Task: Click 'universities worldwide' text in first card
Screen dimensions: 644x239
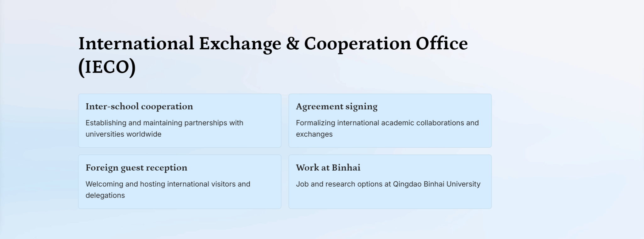Action: click(123, 134)
